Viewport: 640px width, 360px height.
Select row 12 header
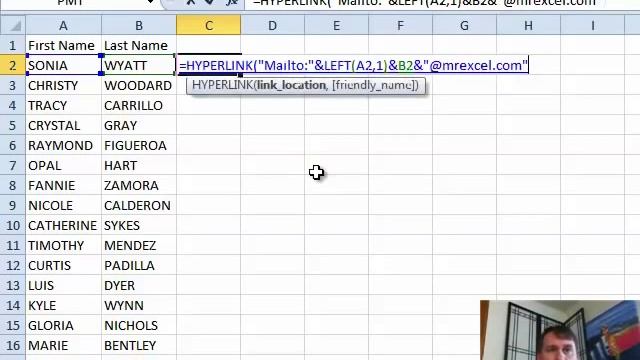[13, 265]
